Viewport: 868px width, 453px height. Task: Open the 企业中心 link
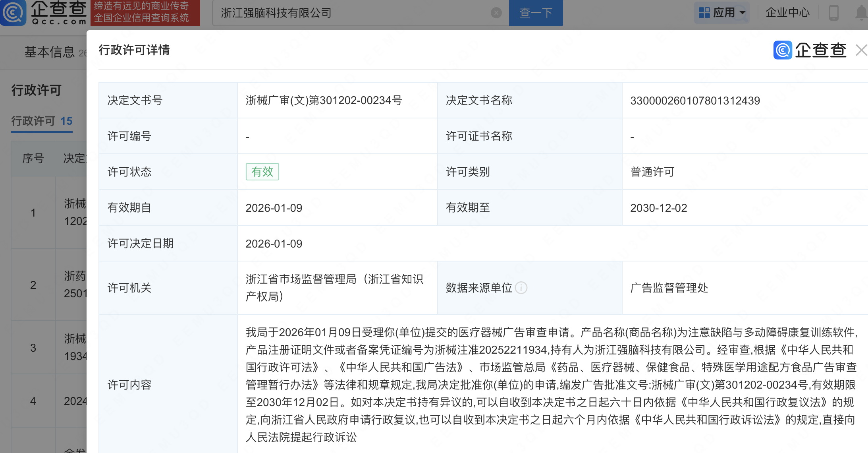tap(787, 13)
